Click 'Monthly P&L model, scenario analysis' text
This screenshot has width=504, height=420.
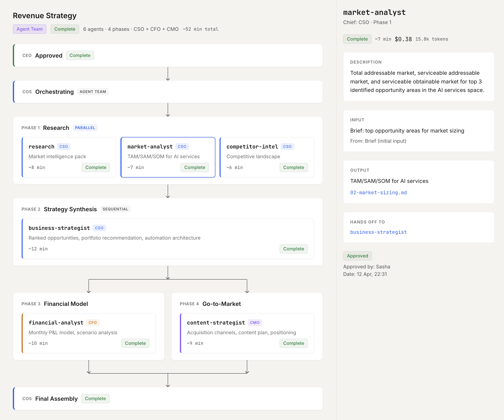tap(73, 333)
